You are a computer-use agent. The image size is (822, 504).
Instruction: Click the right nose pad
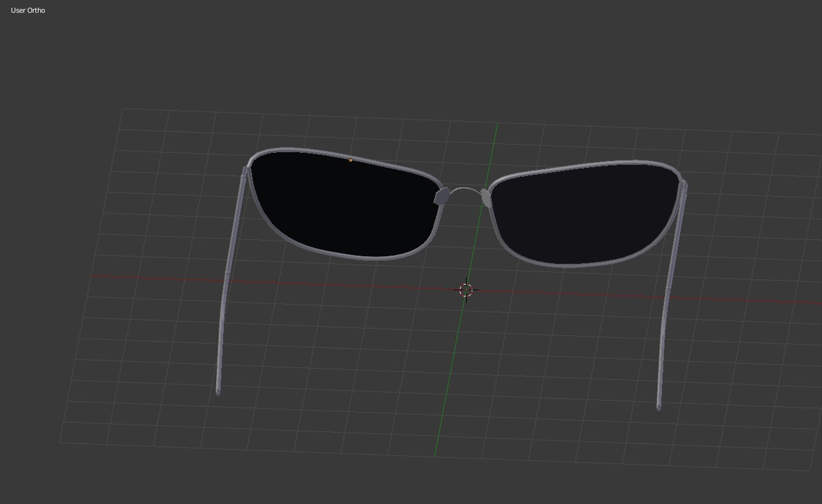point(486,198)
